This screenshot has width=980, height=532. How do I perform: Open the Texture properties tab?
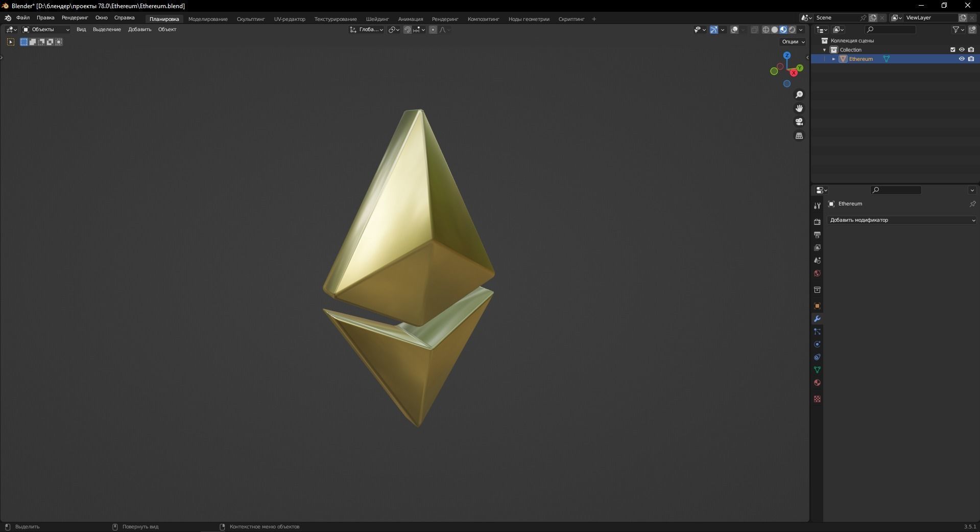(x=817, y=399)
